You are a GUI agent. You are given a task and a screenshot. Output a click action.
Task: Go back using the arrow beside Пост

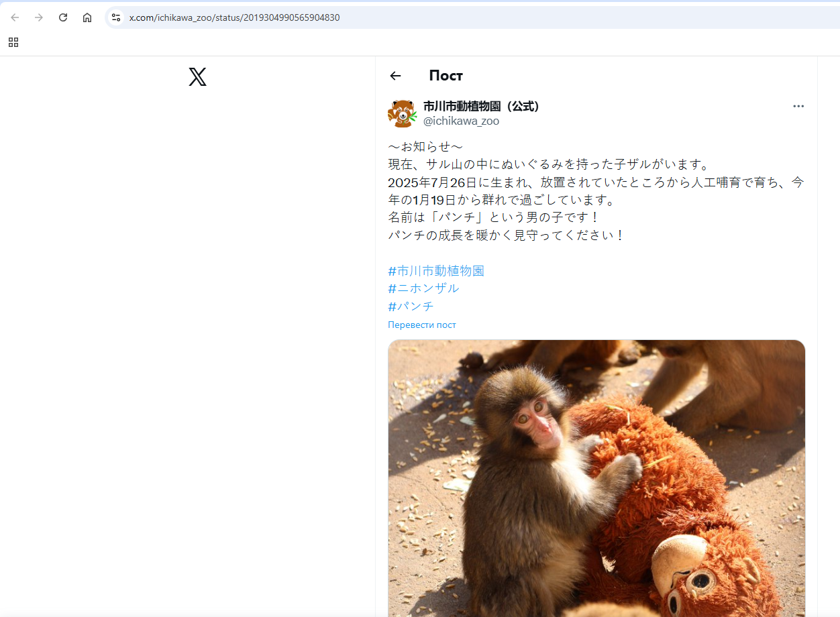pos(395,76)
